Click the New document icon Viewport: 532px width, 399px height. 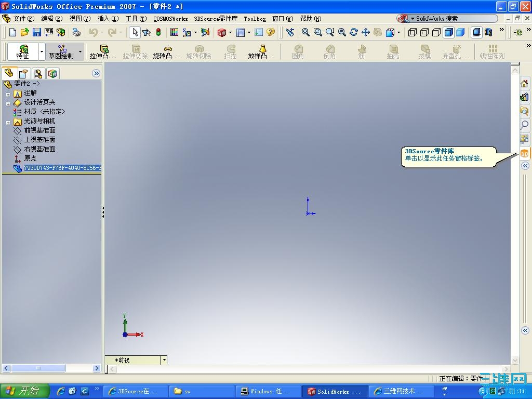[12, 32]
